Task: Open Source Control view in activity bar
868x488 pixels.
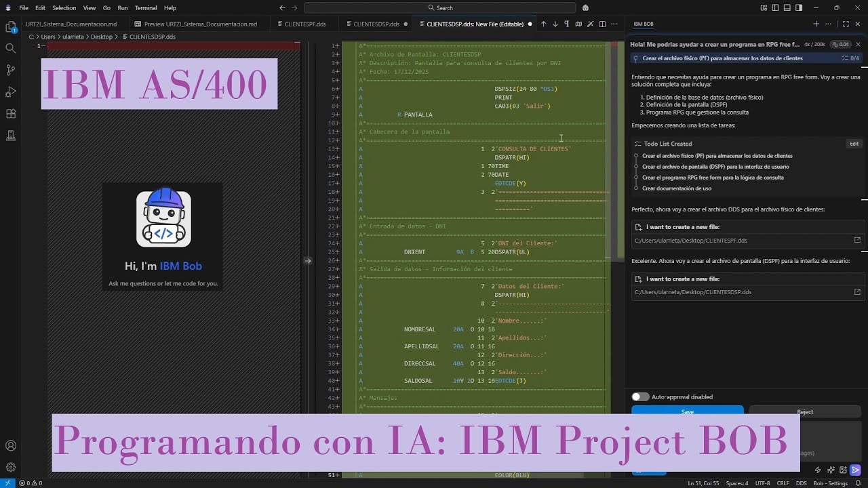Action: (x=11, y=70)
